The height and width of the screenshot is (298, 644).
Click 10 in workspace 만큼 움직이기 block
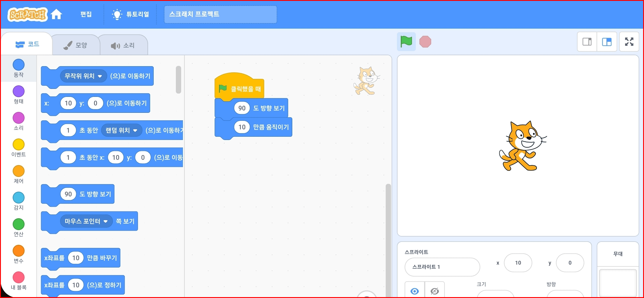tap(242, 127)
